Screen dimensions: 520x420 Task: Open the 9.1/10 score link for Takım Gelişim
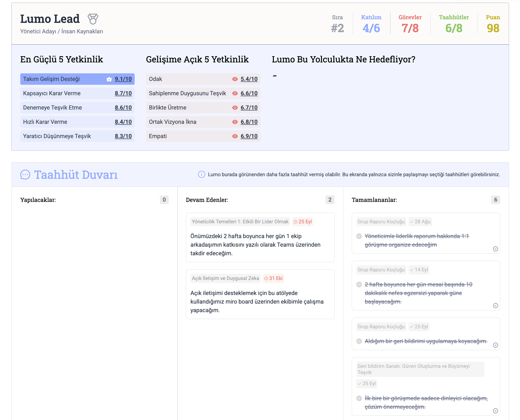[123, 79]
